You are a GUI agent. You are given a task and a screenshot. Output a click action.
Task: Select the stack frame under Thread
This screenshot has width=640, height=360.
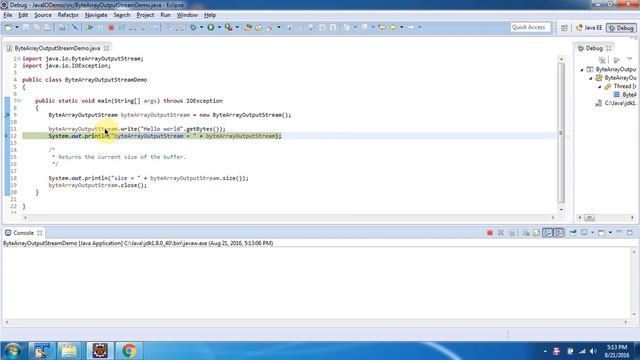tap(625, 95)
